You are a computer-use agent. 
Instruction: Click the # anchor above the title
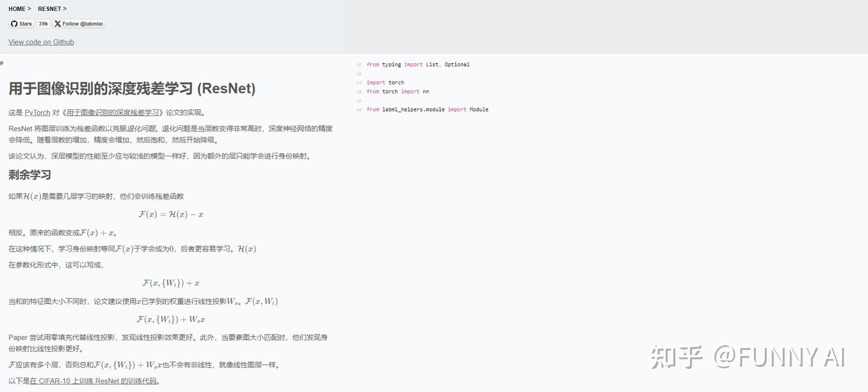2,63
